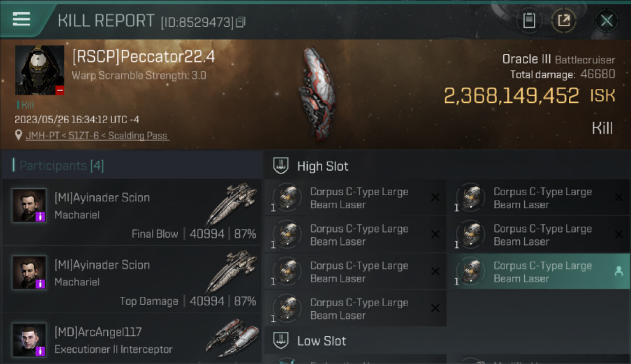Open the hamburger menu
The height and width of the screenshot is (364, 631).
21,19
